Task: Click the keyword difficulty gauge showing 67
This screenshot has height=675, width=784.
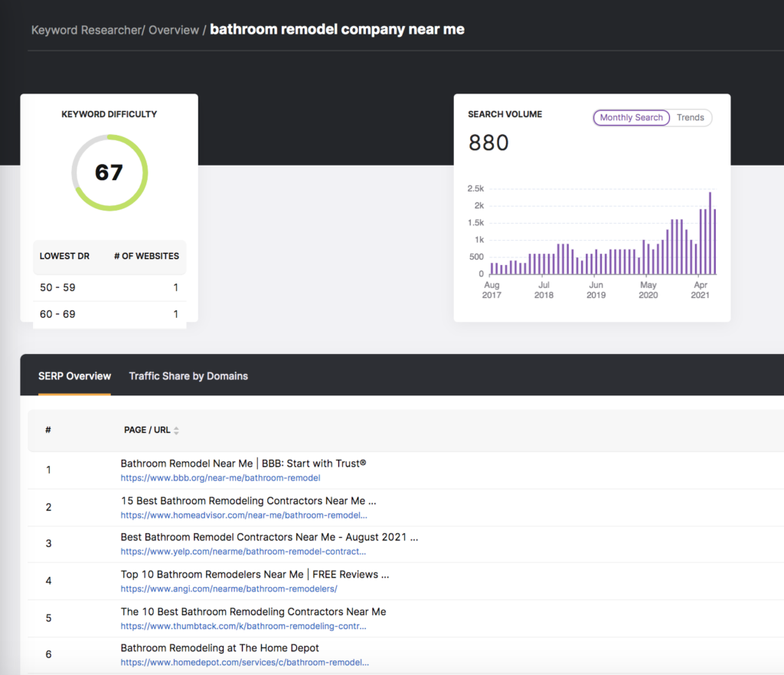Action: (x=109, y=172)
